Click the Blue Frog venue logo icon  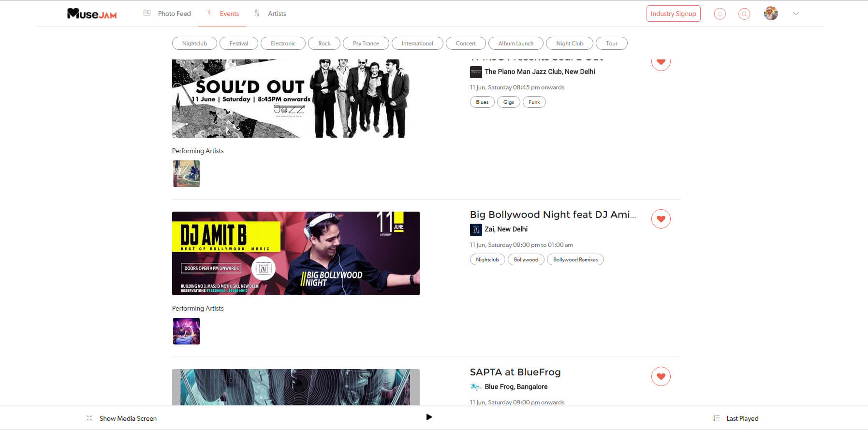[x=476, y=387]
